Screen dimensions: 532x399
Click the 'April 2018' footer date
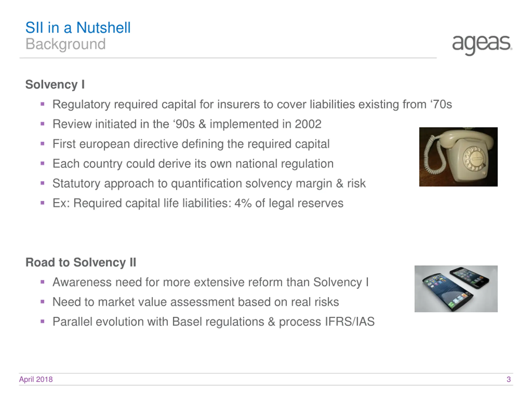pos(36,379)
